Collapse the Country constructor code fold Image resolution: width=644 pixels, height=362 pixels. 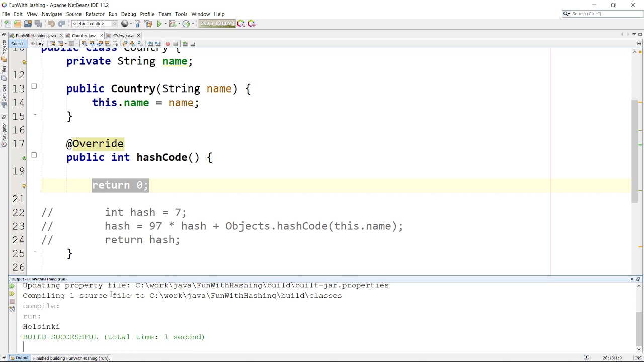[34, 87]
